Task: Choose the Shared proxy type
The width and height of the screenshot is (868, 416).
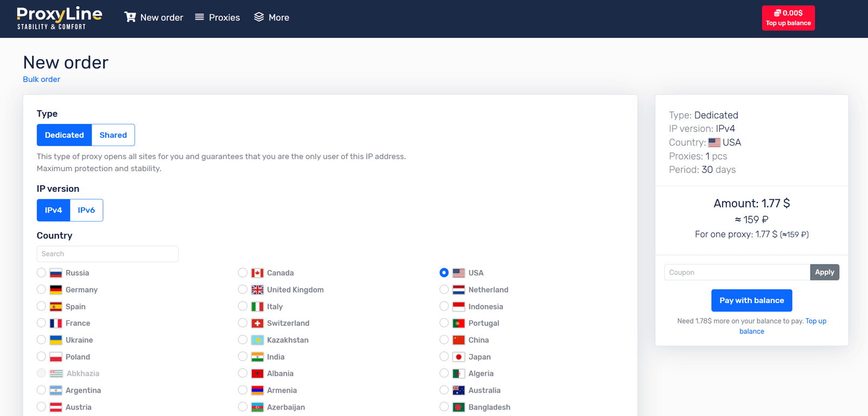Action: pyautogui.click(x=113, y=135)
